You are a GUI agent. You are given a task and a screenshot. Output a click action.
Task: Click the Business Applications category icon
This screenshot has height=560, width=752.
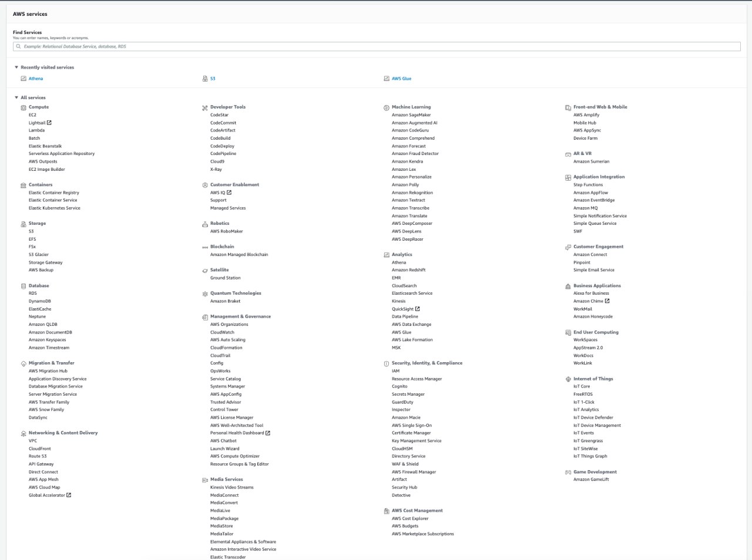click(568, 286)
